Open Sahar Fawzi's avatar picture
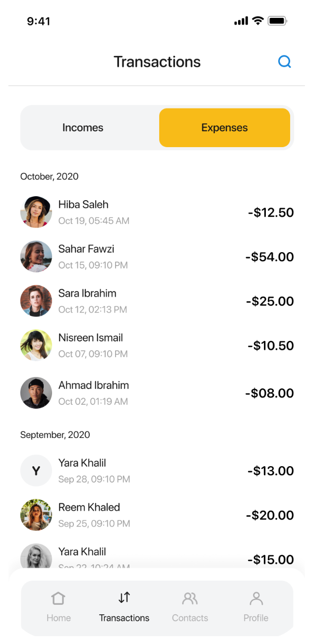The width and height of the screenshot is (313, 644). point(36,257)
